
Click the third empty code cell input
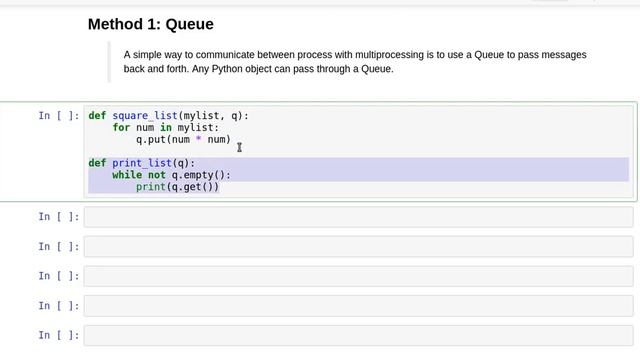click(x=358, y=276)
